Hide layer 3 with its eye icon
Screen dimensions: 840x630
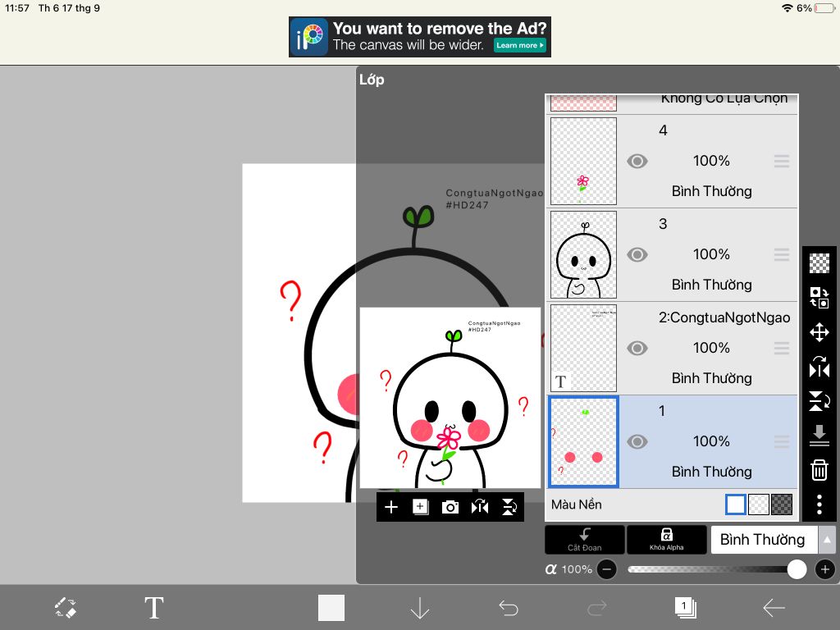point(637,254)
